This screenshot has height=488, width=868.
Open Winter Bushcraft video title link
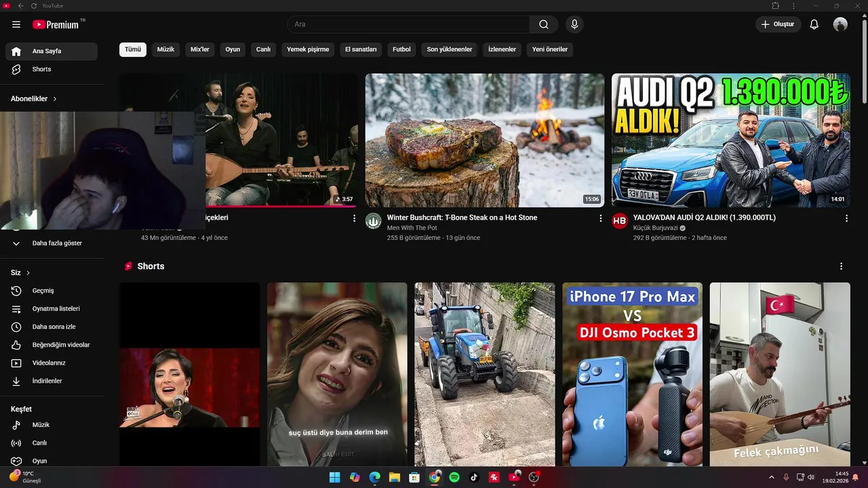click(x=462, y=218)
